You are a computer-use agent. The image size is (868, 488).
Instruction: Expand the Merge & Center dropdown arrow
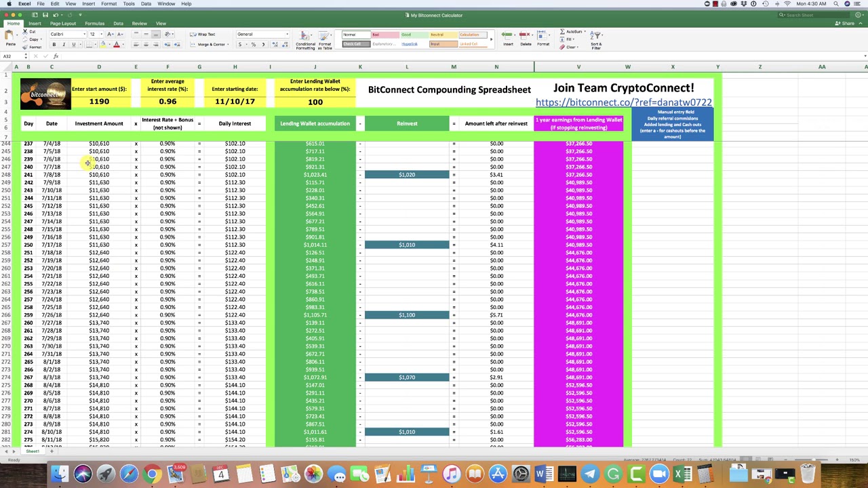[x=228, y=45]
